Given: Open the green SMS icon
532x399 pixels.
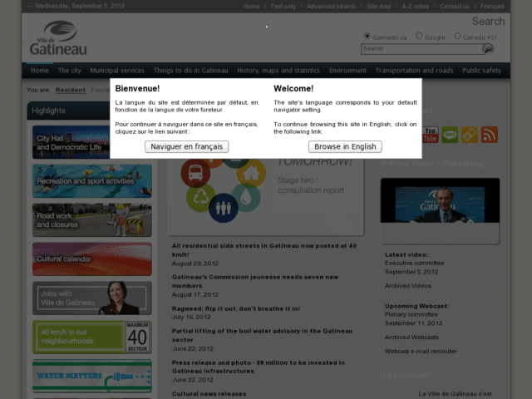Looking at the screenshot, I should coord(450,135).
